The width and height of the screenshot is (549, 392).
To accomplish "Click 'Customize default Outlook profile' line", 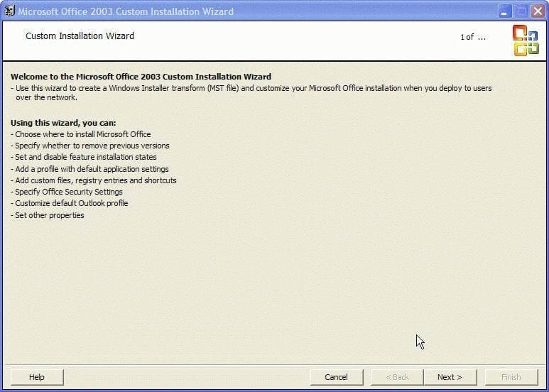I will (70, 203).
